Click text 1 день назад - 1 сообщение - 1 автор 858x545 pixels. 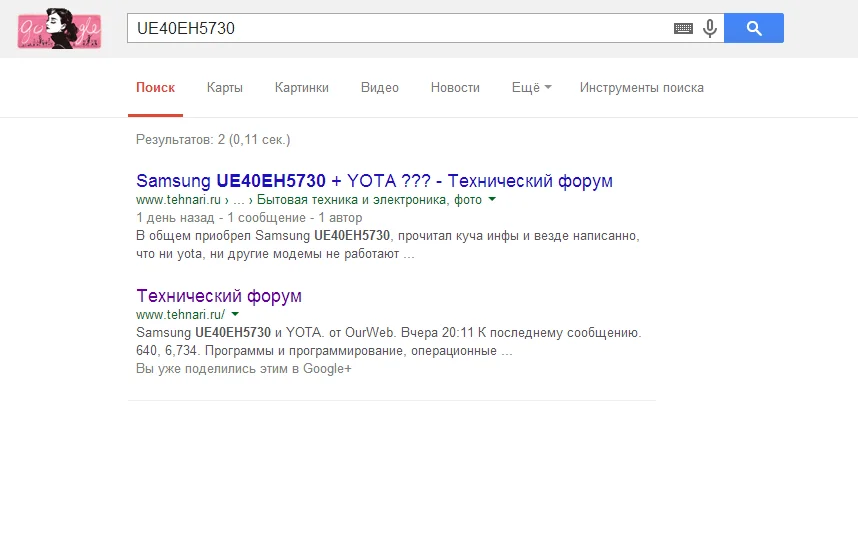(x=249, y=218)
